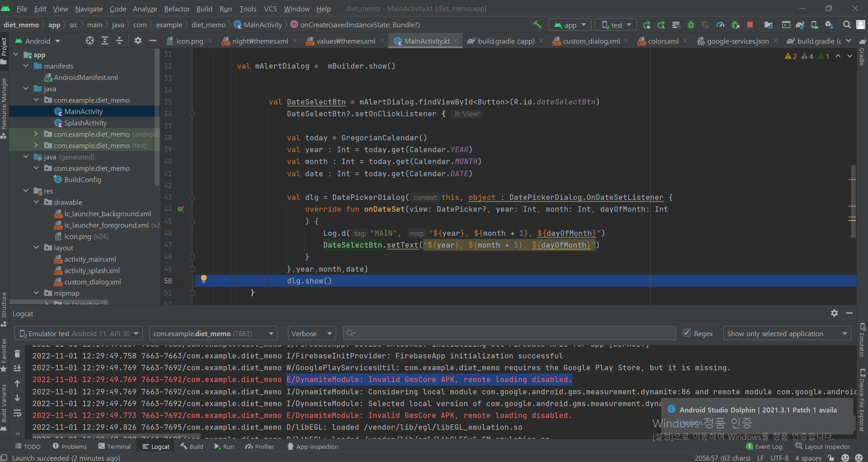
Task: Click Scroll to End logcat icon
Action: coord(17,368)
